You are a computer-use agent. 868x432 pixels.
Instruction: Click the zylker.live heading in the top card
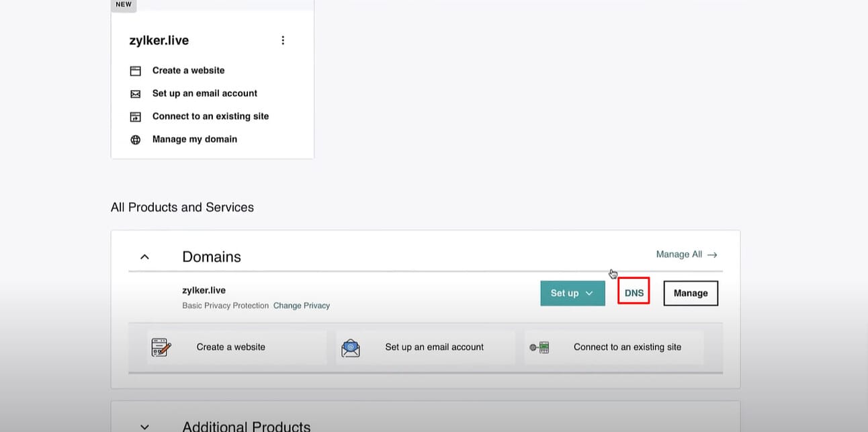pos(159,40)
